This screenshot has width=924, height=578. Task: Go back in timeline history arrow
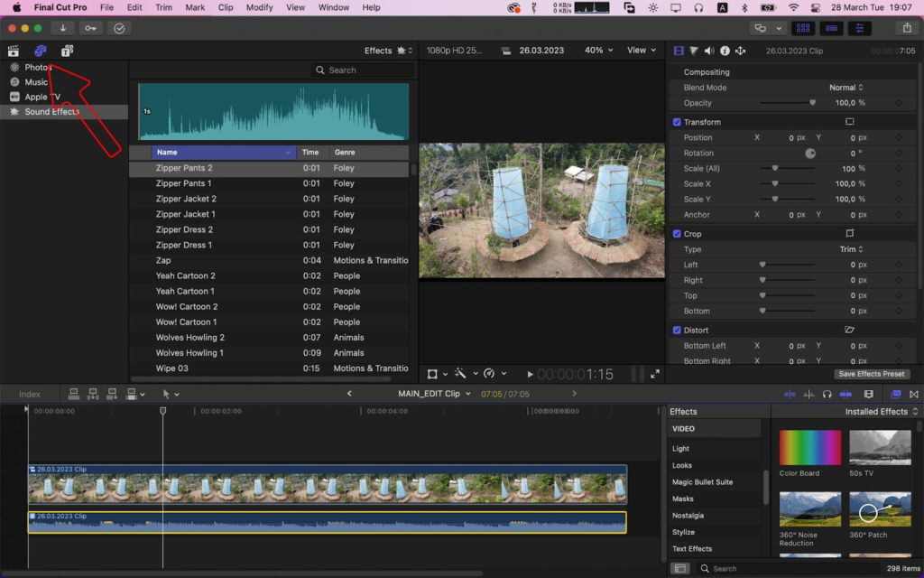[349, 394]
